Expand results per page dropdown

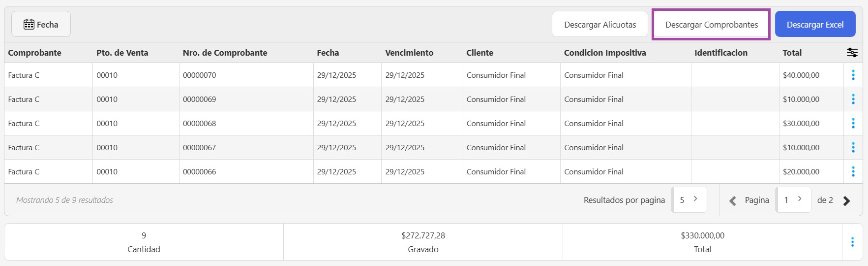pos(689,199)
